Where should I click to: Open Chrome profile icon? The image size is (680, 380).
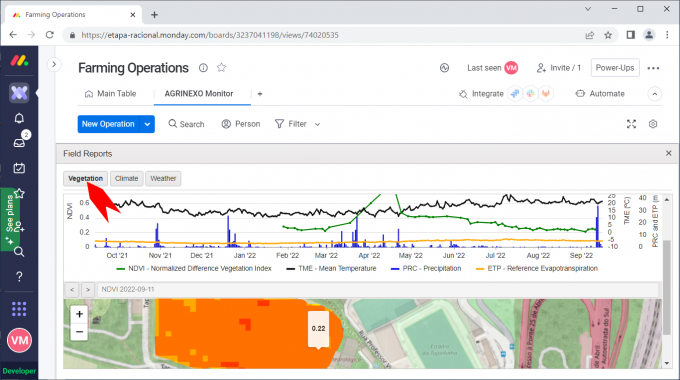(x=649, y=35)
